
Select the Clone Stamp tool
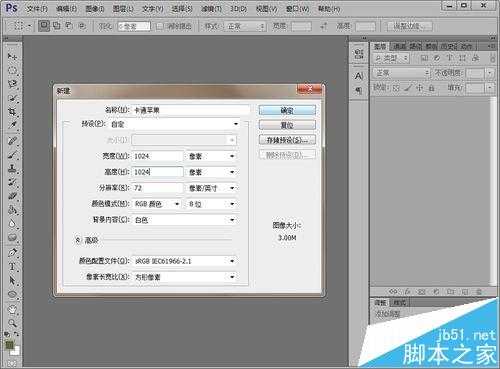(12, 168)
